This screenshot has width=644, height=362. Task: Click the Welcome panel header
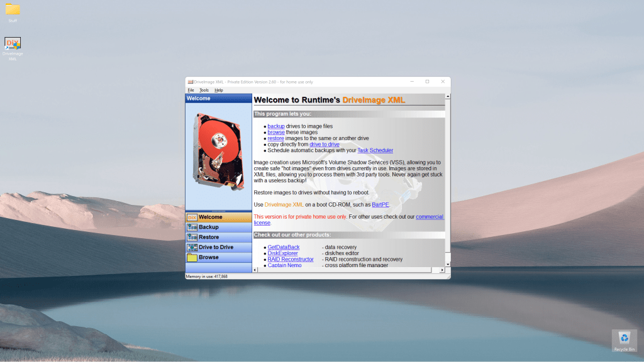[x=218, y=99]
